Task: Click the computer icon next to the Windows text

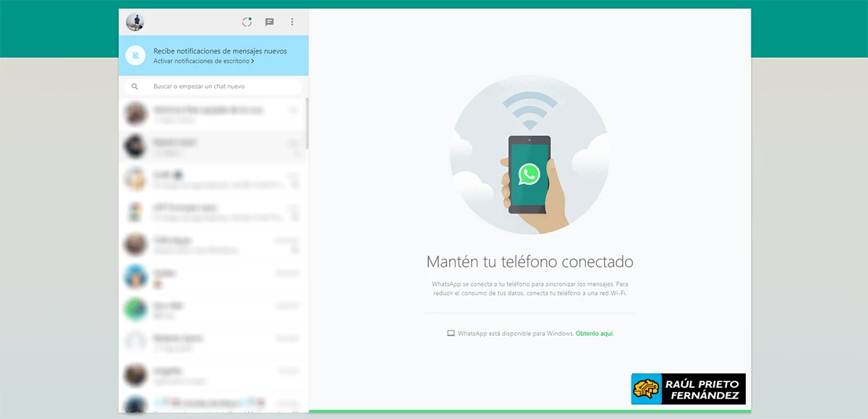Action: pyautogui.click(x=450, y=334)
